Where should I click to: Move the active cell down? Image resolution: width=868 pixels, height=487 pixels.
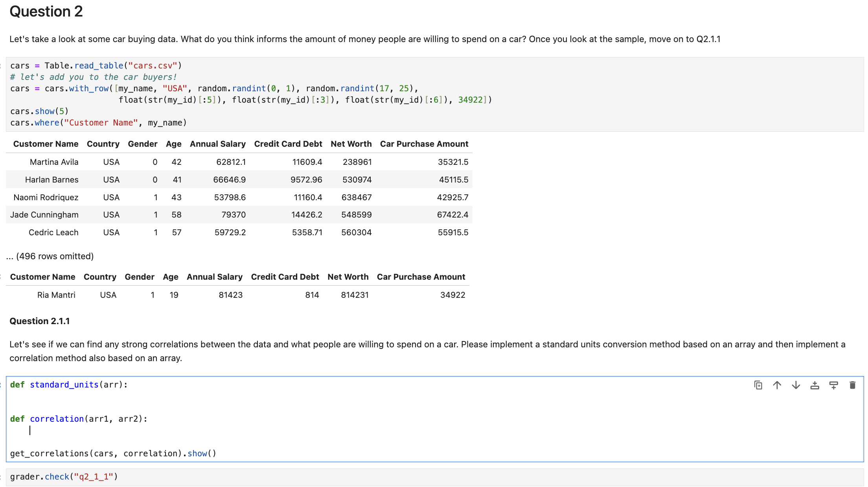(x=796, y=385)
